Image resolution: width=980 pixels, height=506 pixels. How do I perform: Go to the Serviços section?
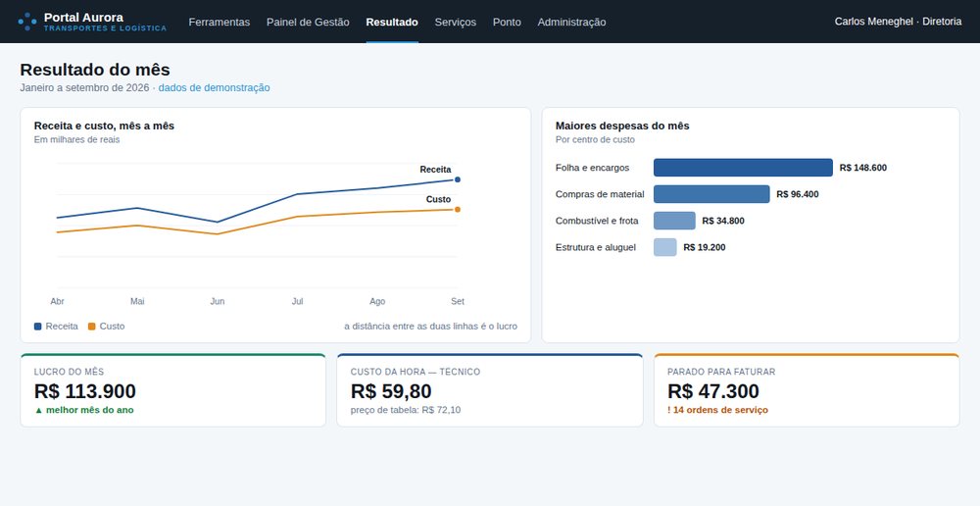[x=456, y=22]
